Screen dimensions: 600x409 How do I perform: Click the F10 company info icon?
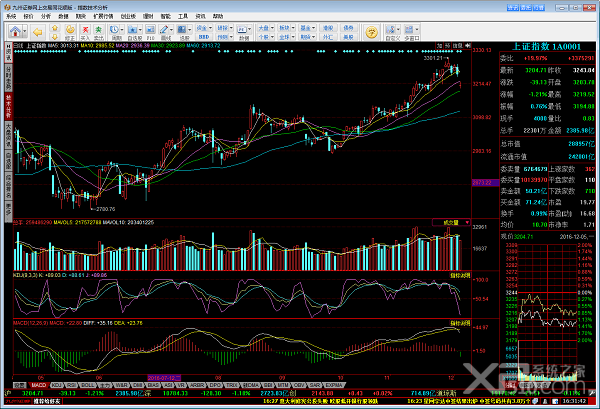150,32
